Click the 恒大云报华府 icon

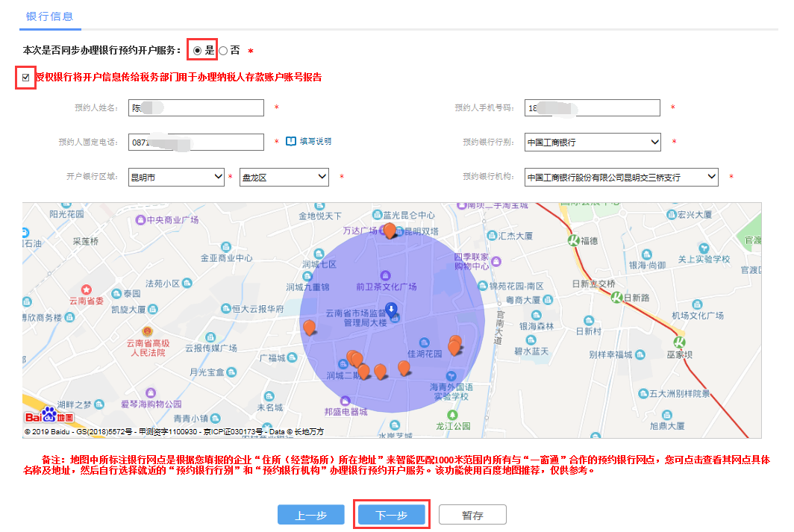(226, 308)
